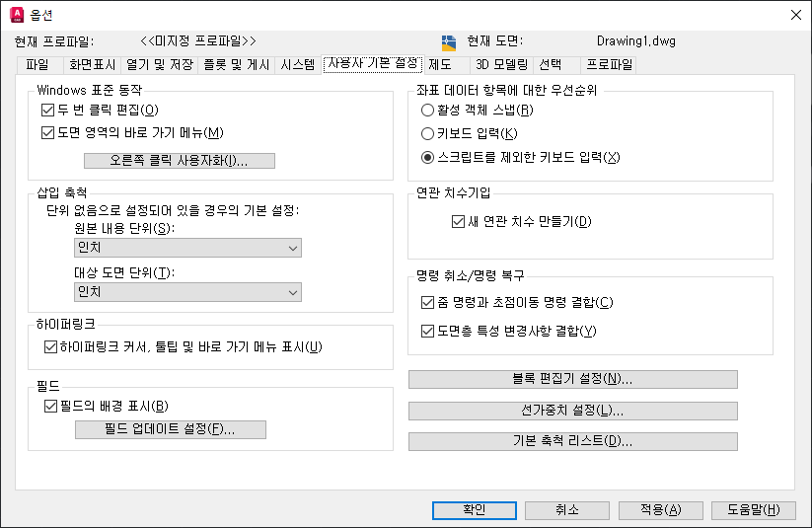This screenshot has width=812, height=528.
Task: Expand 대상 도면 단위 dropdown
Action: click(x=187, y=292)
